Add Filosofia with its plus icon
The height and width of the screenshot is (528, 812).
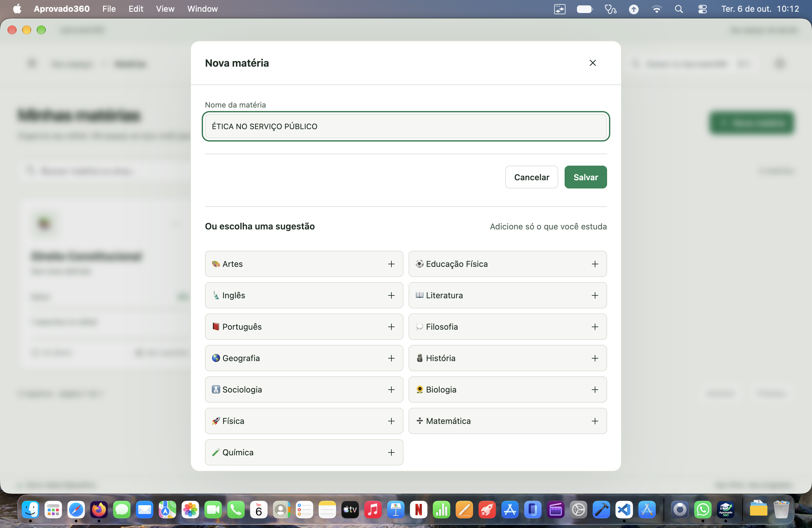point(595,327)
